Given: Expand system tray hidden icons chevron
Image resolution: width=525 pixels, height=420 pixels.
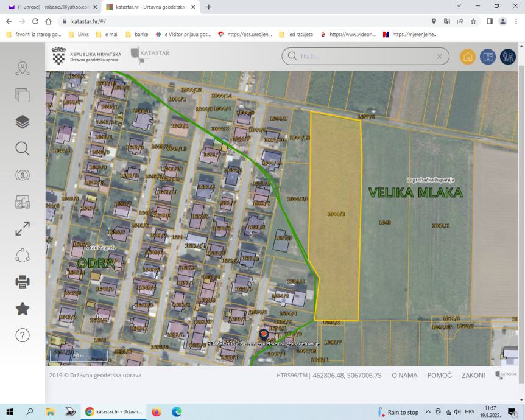Looking at the screenshot, I should click(x=428, y=412).
